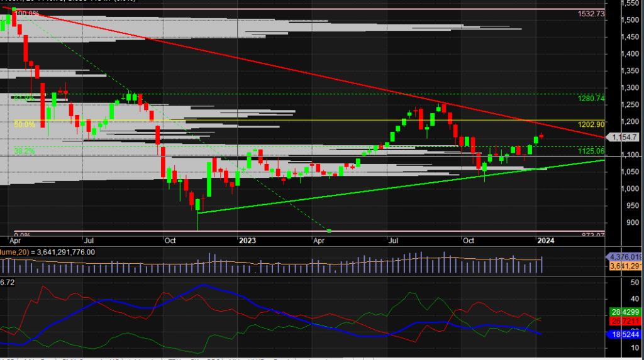
Task: Click the 1280.74 Fibonacci price label
Action: 591,99
